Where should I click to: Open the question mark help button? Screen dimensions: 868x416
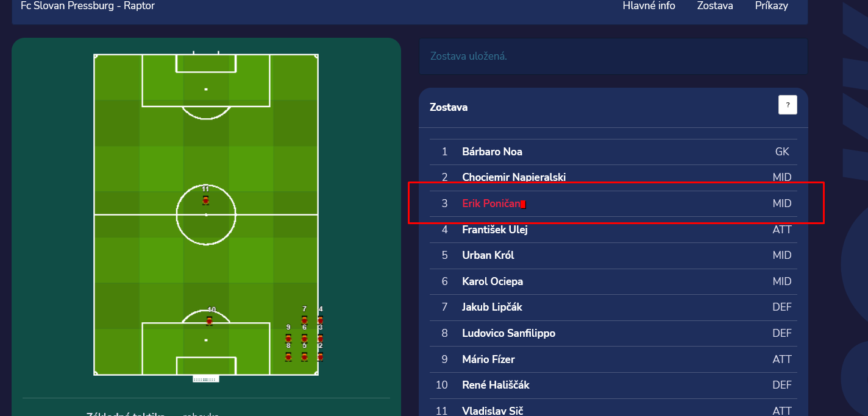click(x=788, y=105)
